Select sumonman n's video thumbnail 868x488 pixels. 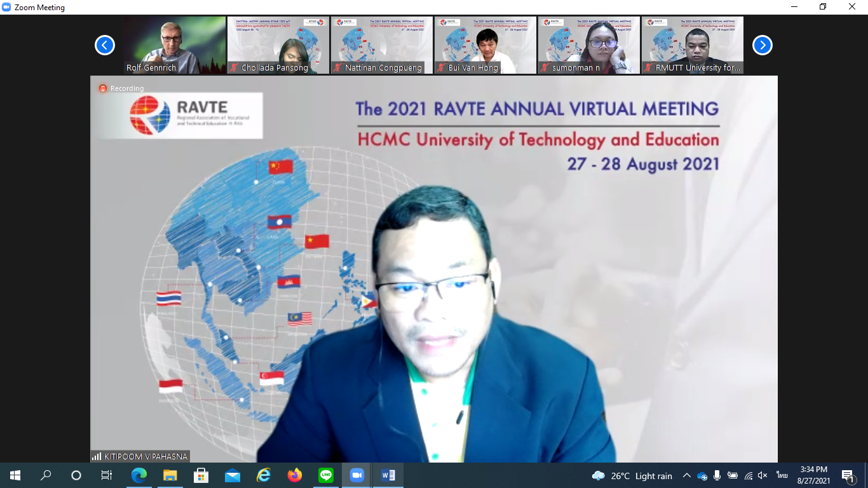[x=589, y=45]
